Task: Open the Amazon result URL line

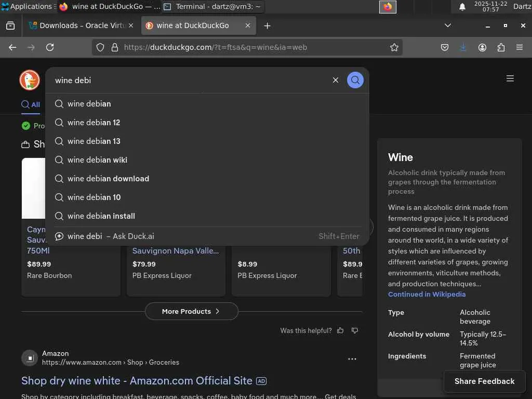Action: pyautogui.click(x=110, y=362)
